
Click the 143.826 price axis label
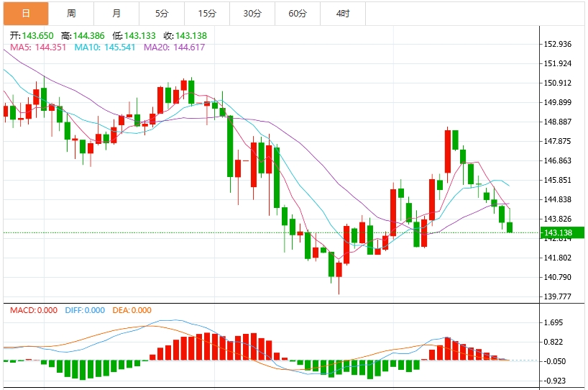coord(558,219)
